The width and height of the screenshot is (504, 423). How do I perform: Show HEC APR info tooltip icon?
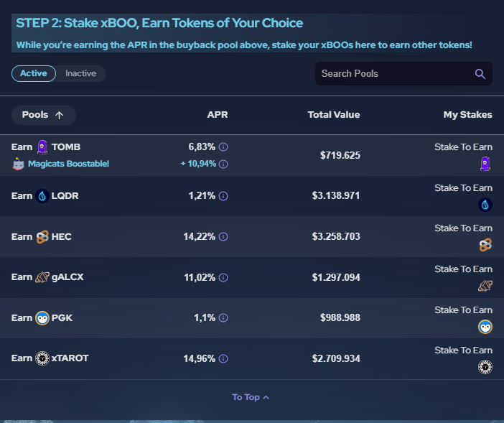pyautogui.click(x=223, y=237)
